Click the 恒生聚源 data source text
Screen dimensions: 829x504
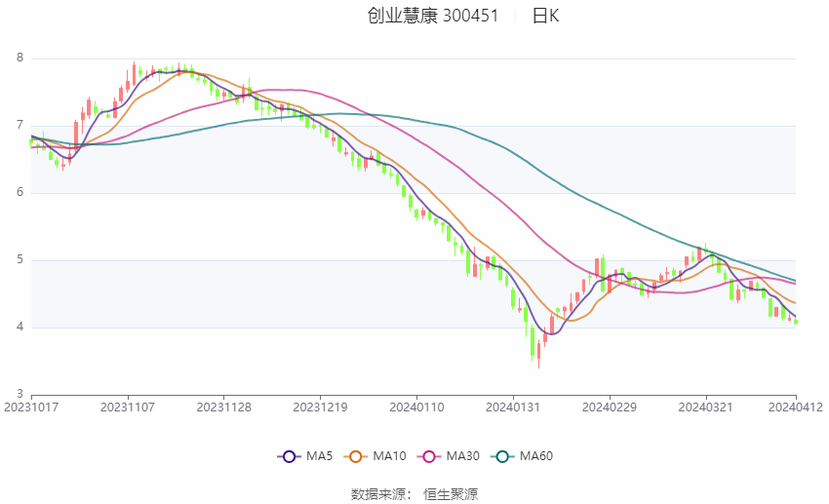(451, 494)
